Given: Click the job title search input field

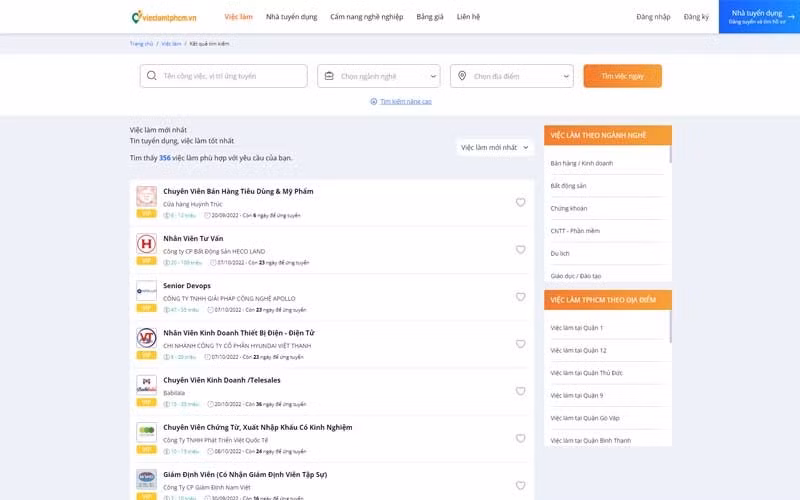Looking at the screenshot, I should (x=223, y=76).
